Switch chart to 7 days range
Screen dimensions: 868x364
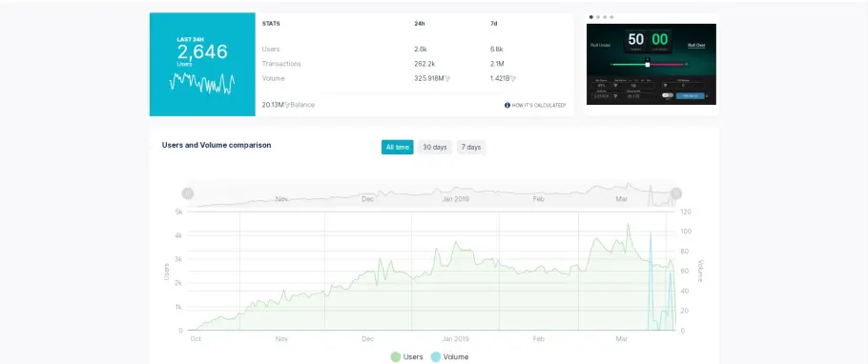(x=471, y=147)
